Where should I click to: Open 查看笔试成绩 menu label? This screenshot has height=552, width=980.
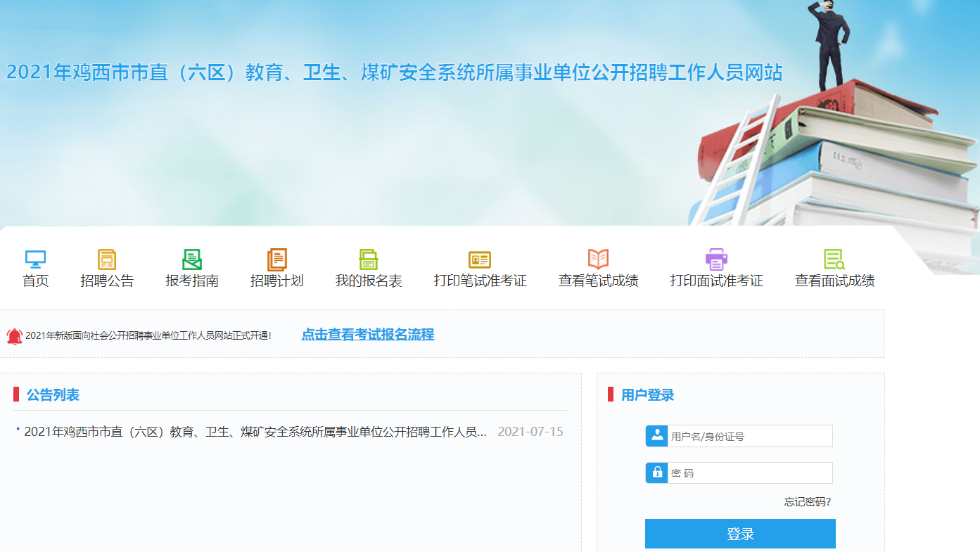[598, 281]
